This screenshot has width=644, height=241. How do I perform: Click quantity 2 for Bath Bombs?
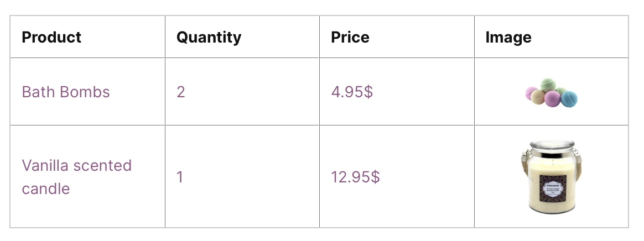180,92
